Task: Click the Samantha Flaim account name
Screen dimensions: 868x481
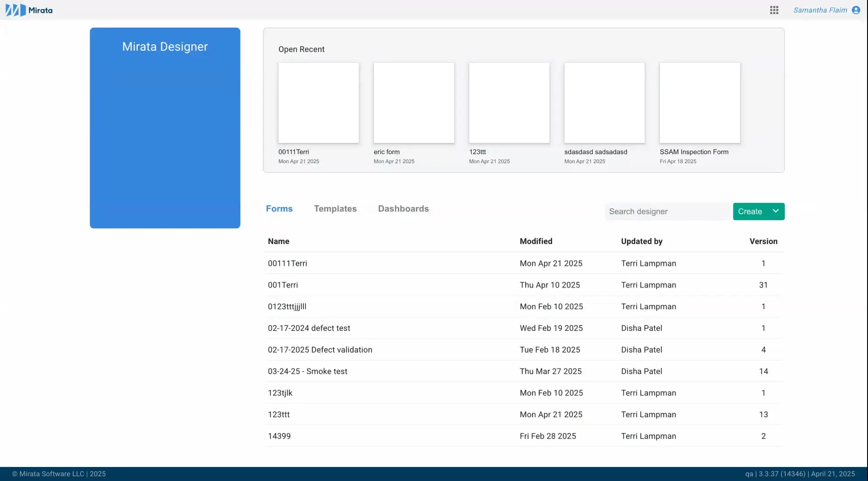Action: [821, 9]
